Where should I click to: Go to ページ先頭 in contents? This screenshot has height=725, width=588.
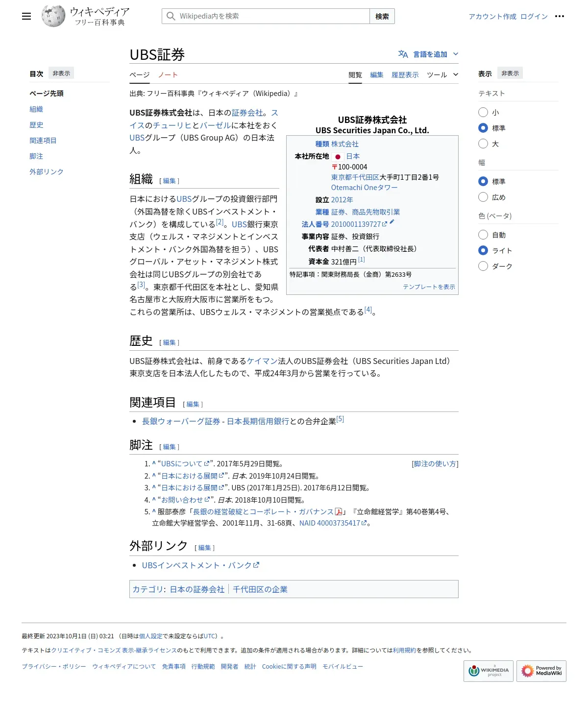(47, 93)
